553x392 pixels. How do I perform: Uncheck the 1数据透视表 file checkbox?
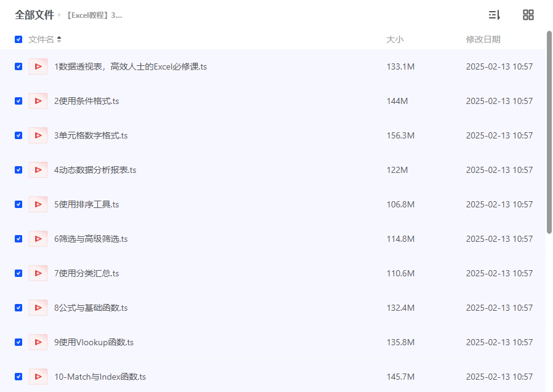(x=18, y=66)
